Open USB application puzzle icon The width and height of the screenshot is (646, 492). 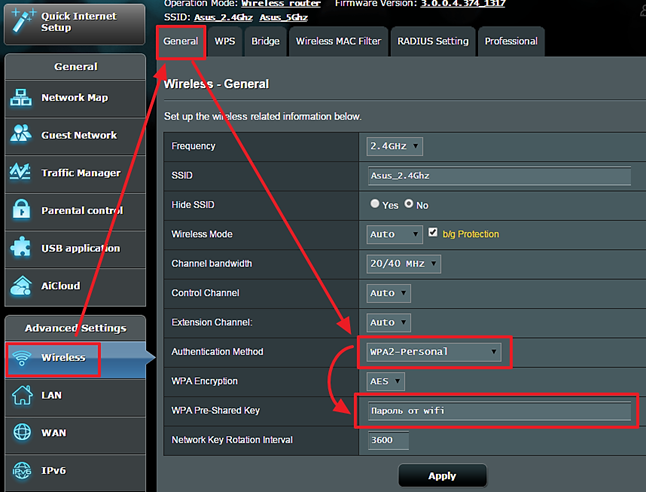(x=22, y=248)
